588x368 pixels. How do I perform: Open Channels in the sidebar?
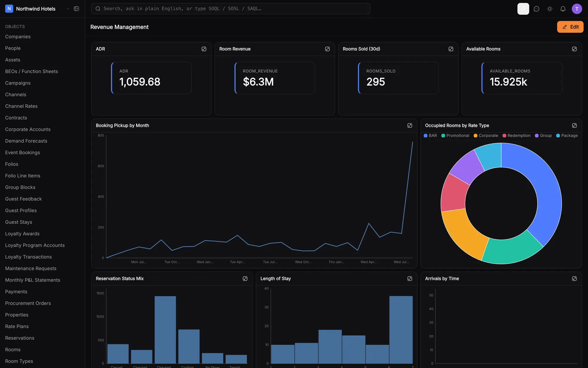(x=16, y=95)
